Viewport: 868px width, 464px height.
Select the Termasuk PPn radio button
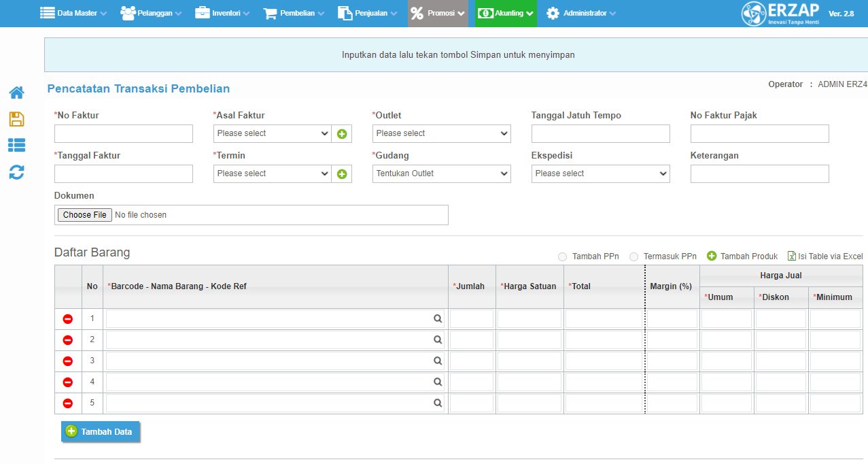click(x=633, y=256)
